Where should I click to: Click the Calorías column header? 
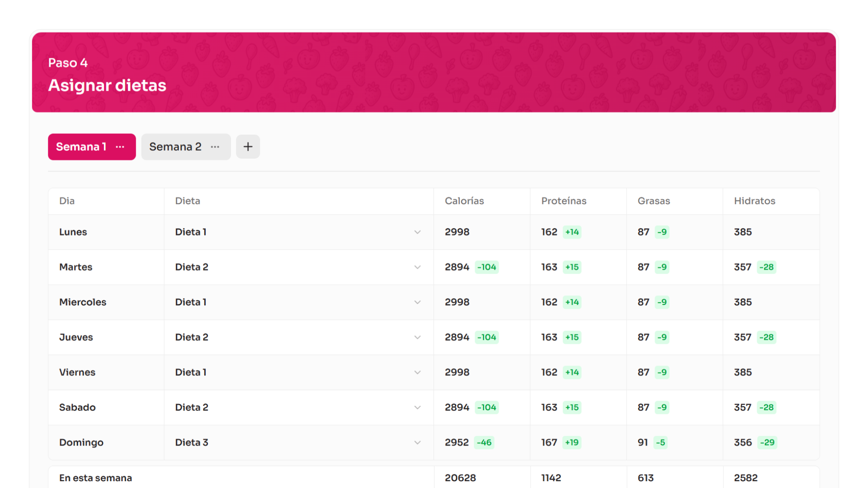point(464,201)
